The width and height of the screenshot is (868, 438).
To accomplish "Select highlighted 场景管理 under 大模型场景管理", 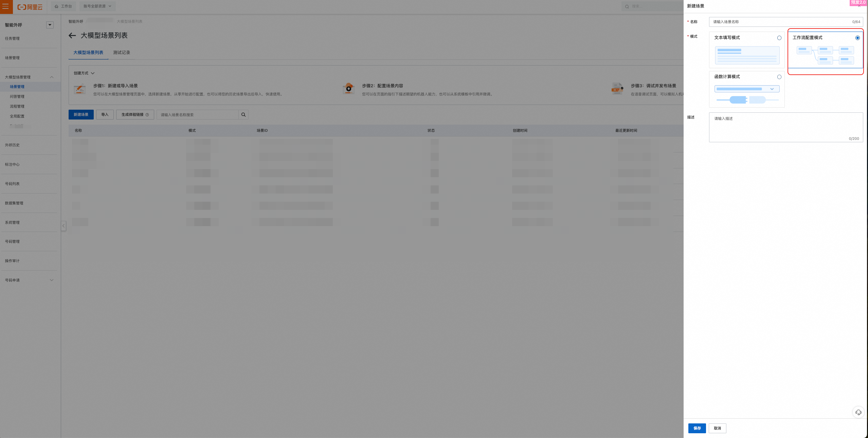I will point(17,87).
